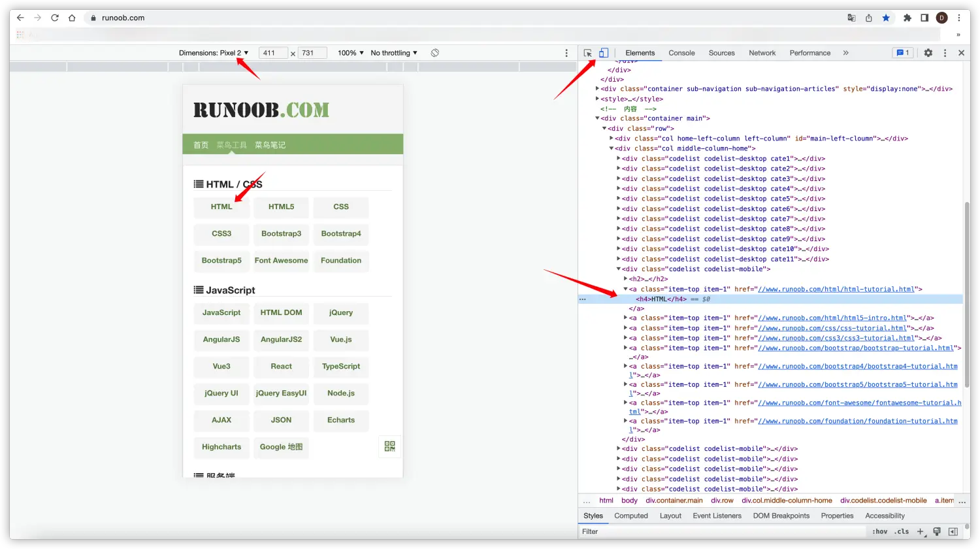980x549 pixels.
Task: Open the No throttling dropdown
Action: point(393,53)
